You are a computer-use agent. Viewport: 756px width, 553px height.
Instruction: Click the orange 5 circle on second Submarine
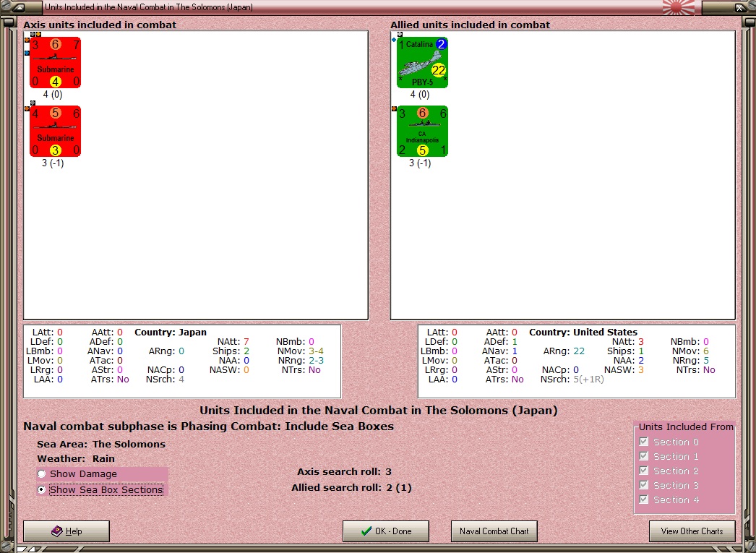tap(56, 113)
